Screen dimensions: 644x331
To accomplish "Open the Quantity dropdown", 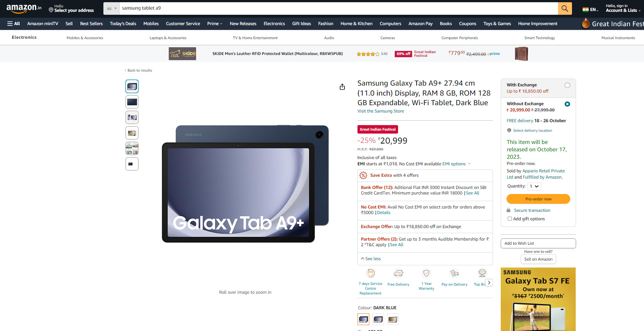I will coord(534,186).
